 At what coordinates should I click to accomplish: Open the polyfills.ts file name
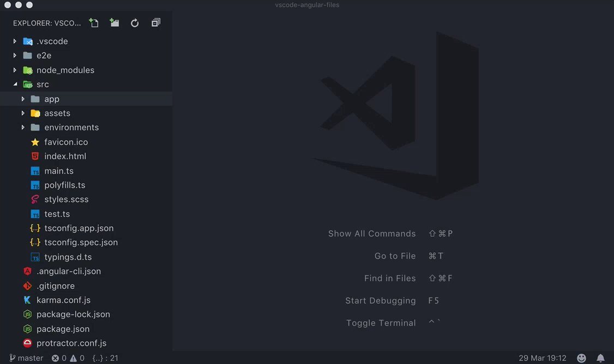64,185
